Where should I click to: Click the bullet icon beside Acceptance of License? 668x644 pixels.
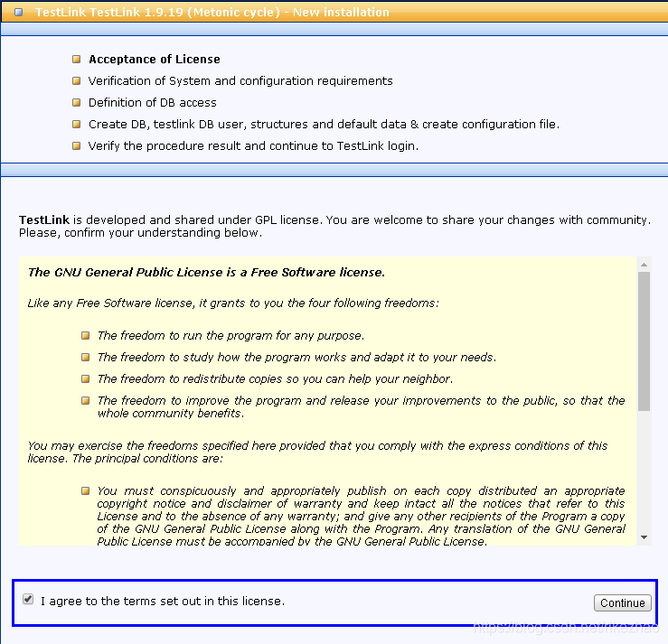(76, 60)
